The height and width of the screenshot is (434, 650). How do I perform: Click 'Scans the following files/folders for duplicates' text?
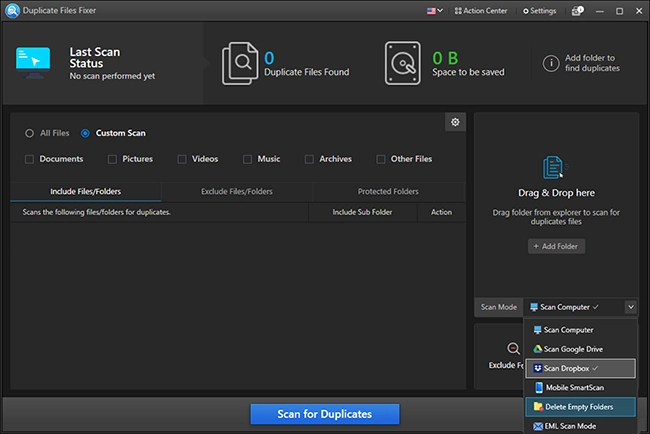(x=97, y=212)
